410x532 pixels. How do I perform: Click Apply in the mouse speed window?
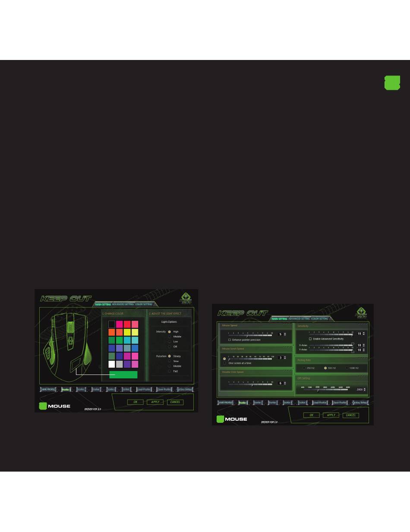coord(331,415)
